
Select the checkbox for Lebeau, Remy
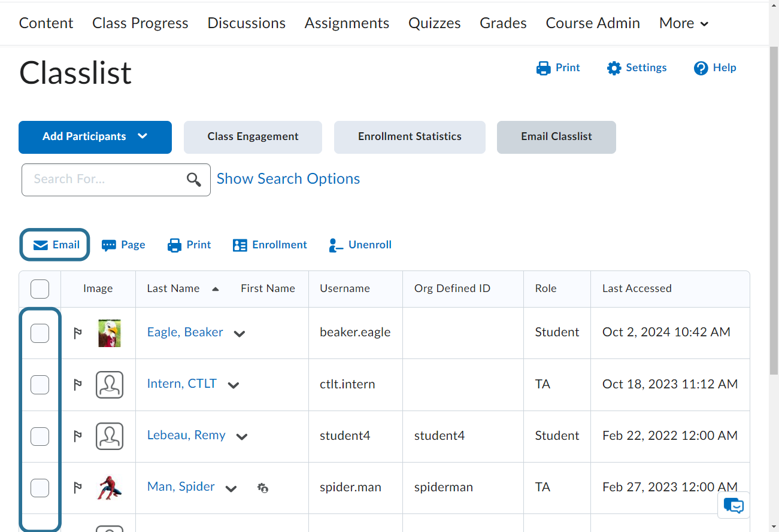40,436
